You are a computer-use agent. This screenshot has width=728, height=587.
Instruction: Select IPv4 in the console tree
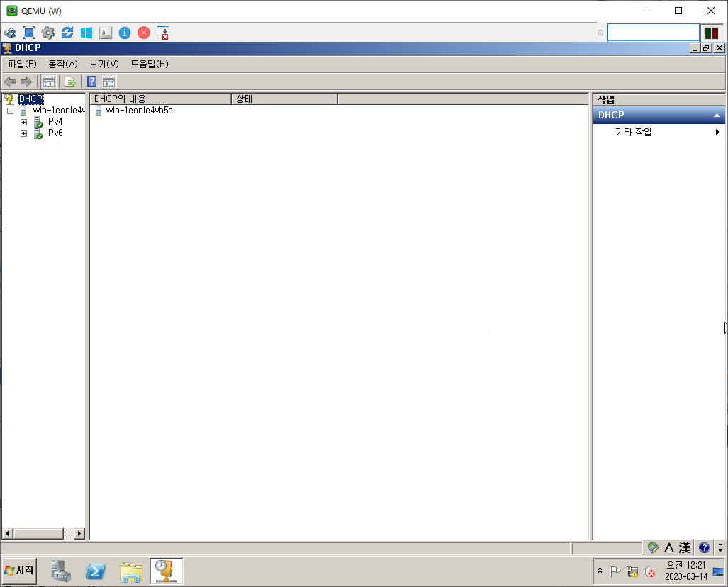pos(55,122)
